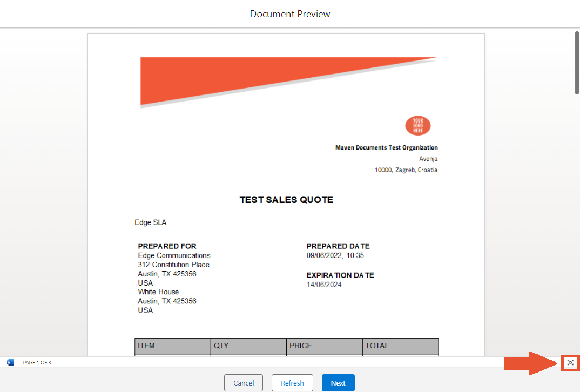This screenshot has width=580, height=392.
Task: Click the PRICE table column header
Action: pyautogui.click(x=325, y=347)
